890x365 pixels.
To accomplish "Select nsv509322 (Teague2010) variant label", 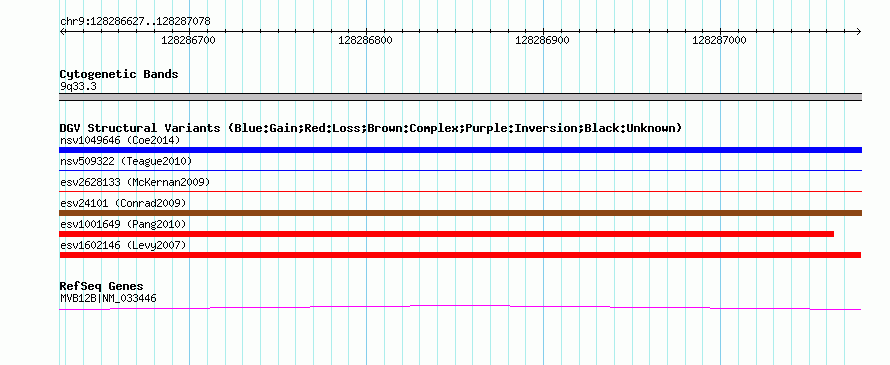I will click(126, 161).
